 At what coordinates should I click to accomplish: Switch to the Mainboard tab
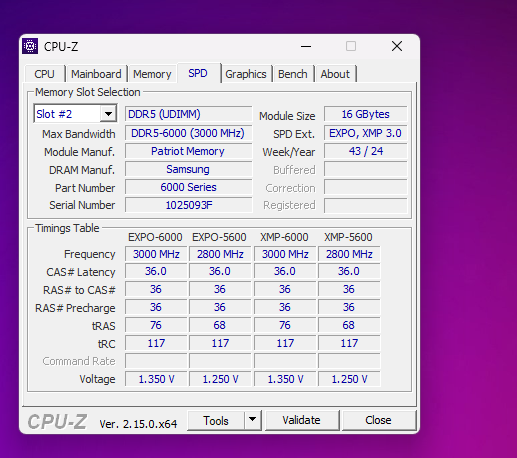pos(96,74)
